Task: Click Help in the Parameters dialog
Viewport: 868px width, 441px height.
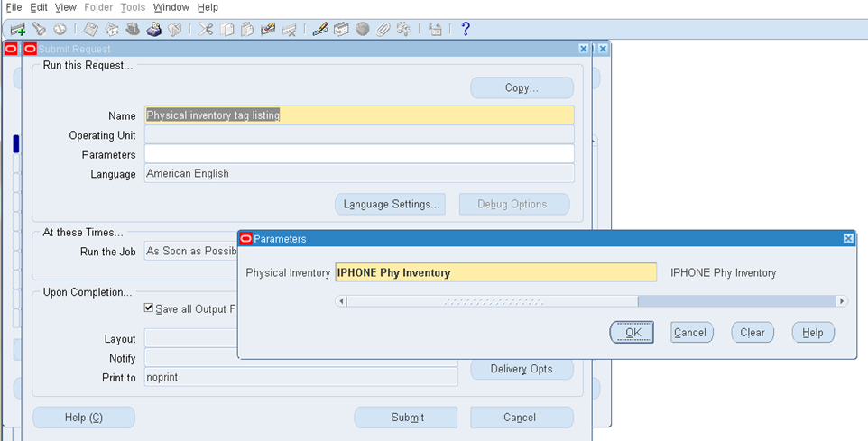Action: 813,332
